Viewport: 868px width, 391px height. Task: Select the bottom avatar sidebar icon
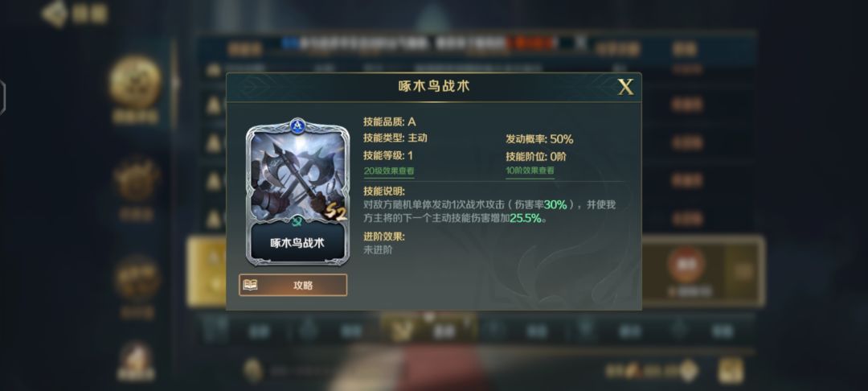pos(136,361)
